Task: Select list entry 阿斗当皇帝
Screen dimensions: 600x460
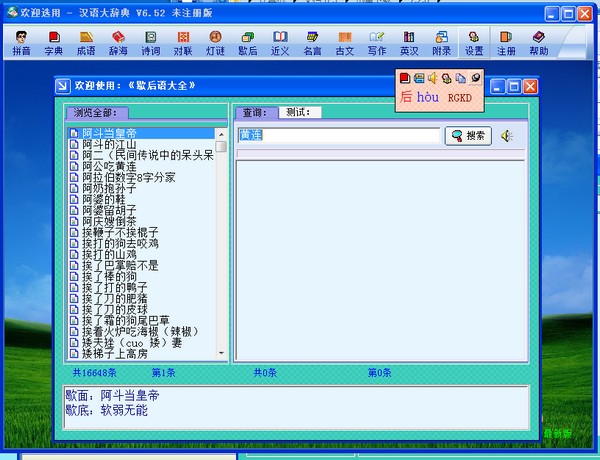Action: tap(141, 133)
